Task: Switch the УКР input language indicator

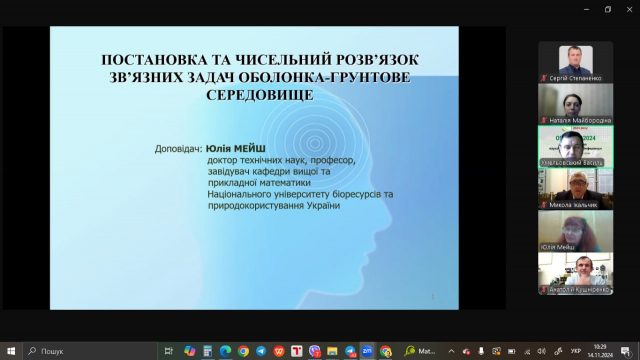Action: click(x=576, y=351)
